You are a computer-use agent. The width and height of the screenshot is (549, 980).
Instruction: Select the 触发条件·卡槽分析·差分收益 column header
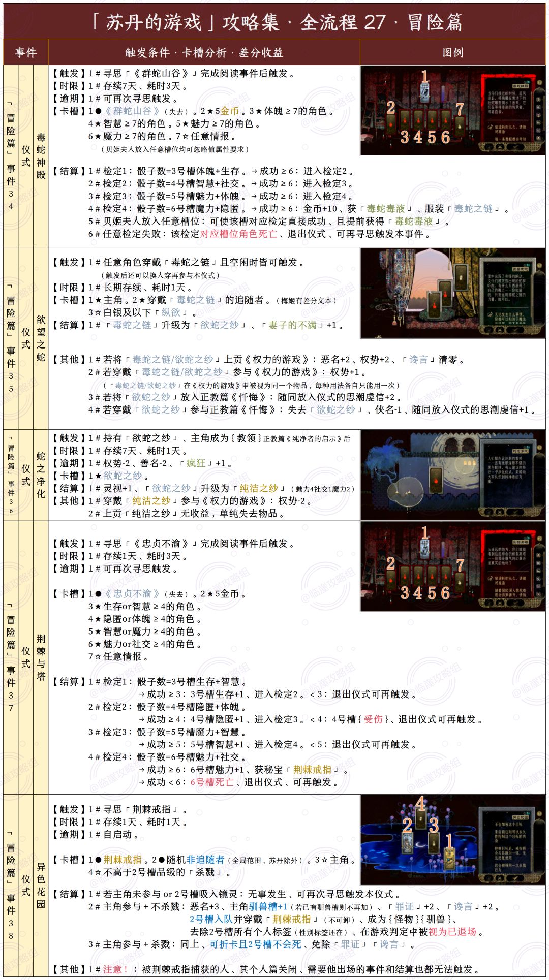(x=204, y=52)
